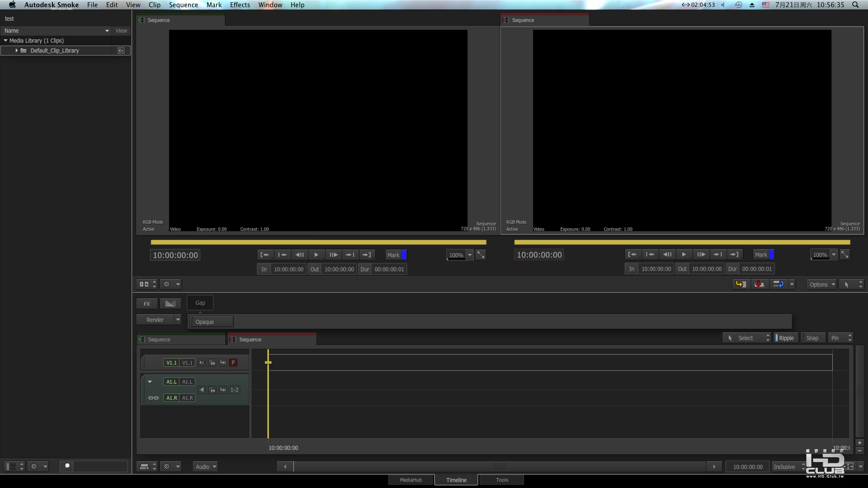The image size is (868, 488).
Task: Go to in point in left viewer
Action: [265, 255]
